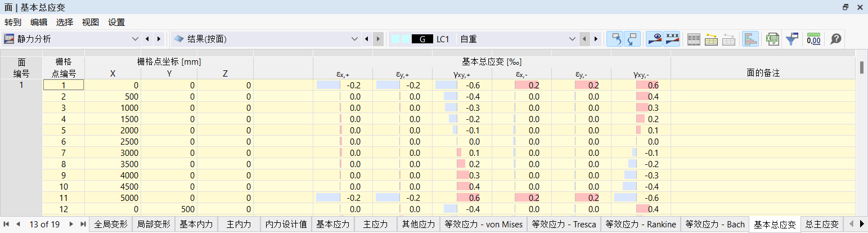
Task: Switch to the 等效应力 - Tresca tab
Action: click(x=564, y=224)
